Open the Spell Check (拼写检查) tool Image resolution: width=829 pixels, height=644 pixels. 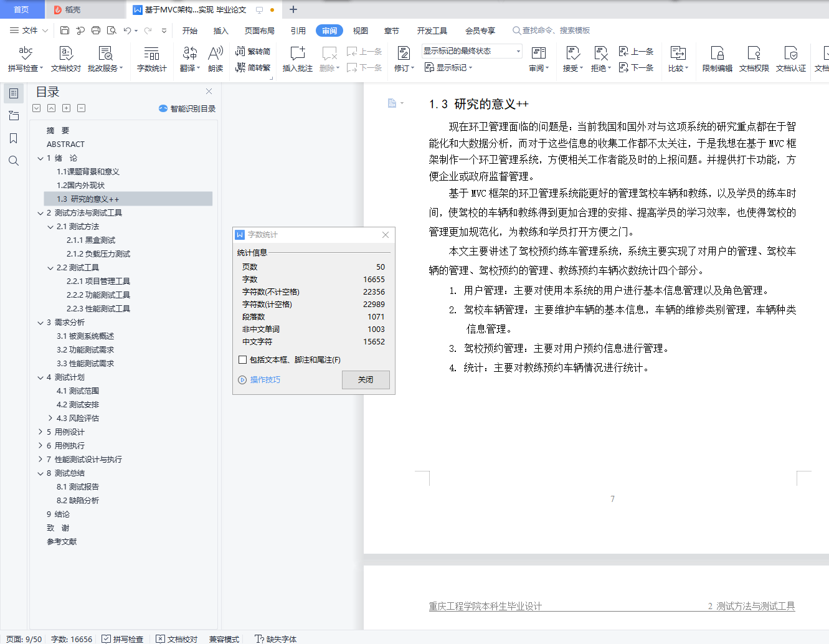[26, 60]
